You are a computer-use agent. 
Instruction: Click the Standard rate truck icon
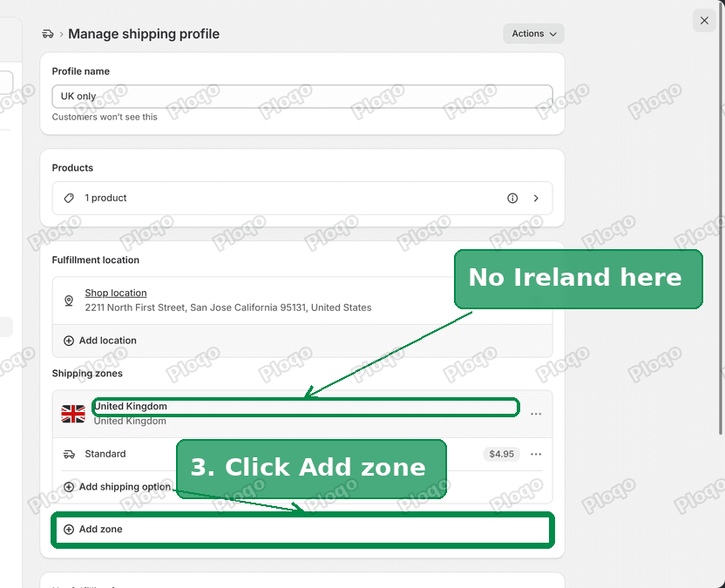[69, 455]
